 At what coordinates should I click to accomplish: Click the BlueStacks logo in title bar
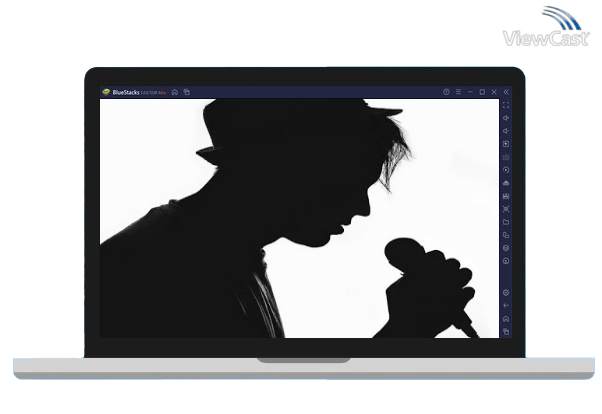(106, 92)
